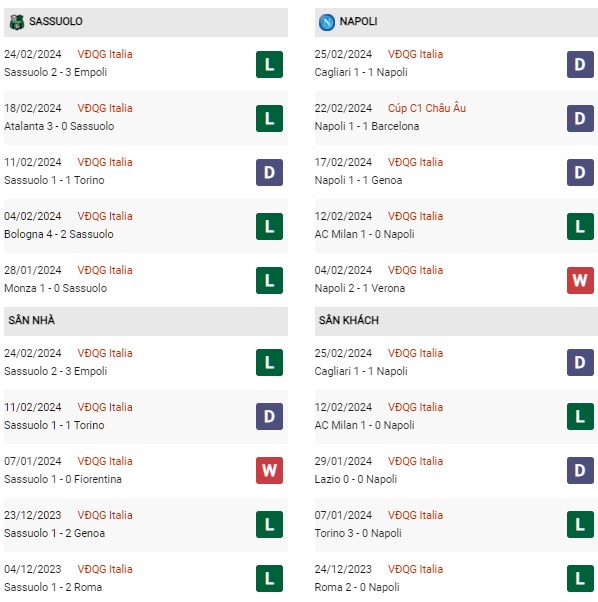Open the Cúp C1 Châu Âu competition link

pos(427,108)
